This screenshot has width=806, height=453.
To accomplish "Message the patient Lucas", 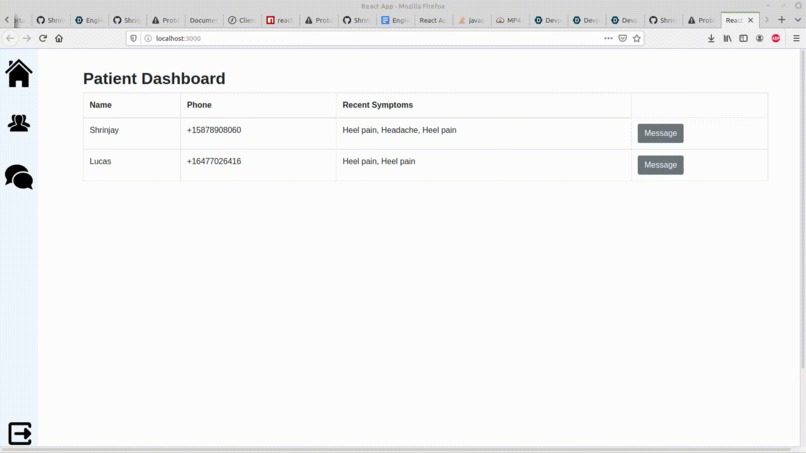I will [661, 165].
